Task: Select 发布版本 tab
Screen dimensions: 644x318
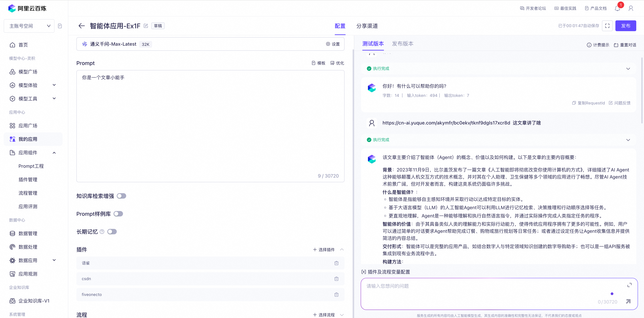Action: (x=402, y=44)
